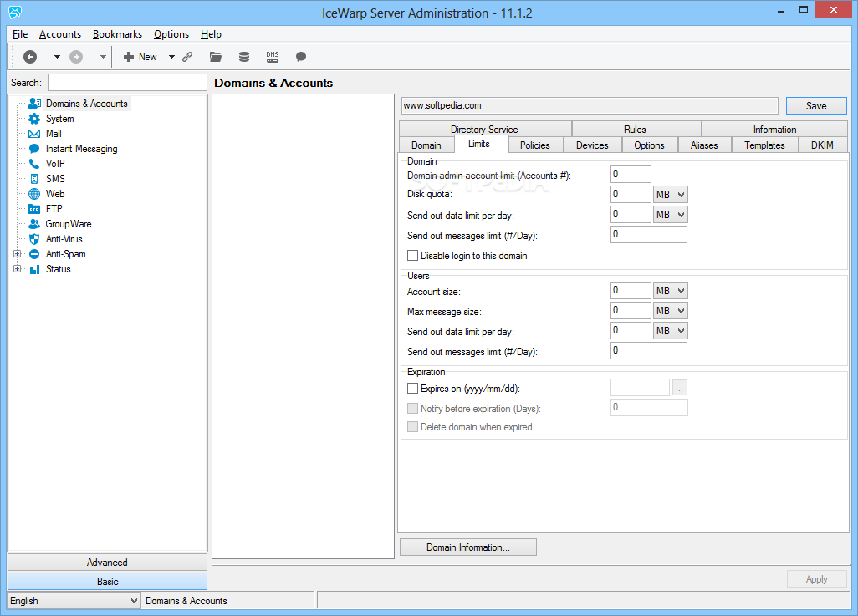
Task: Click the Basic mode button
Action: tap(107, 582)
